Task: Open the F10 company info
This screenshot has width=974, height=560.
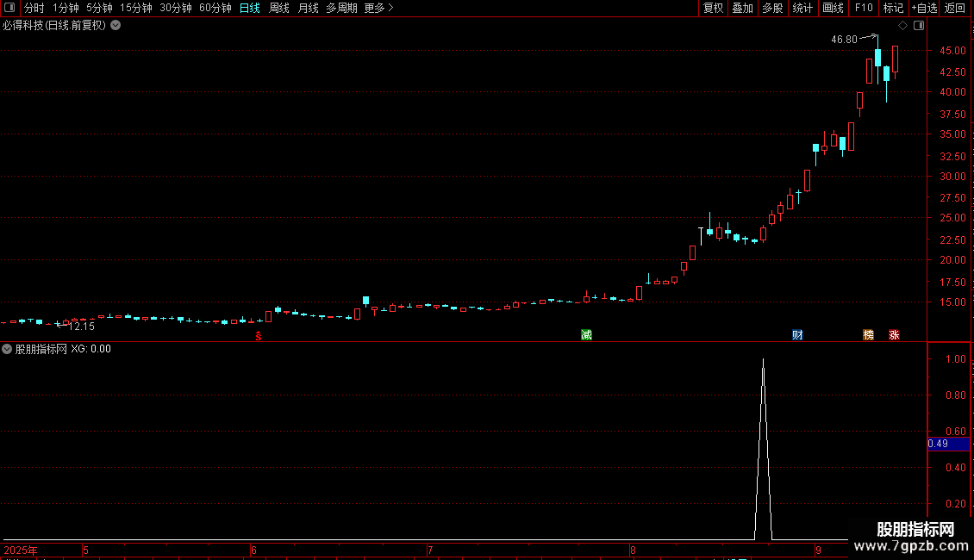Action: tap(864, 8)
